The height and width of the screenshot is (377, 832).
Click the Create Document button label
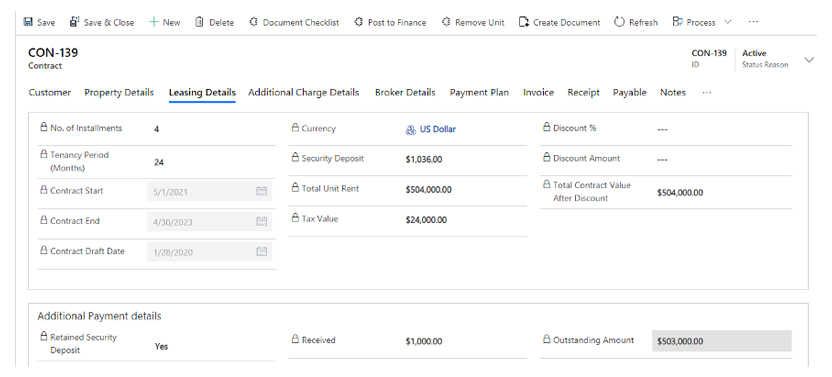click(567, 22)
